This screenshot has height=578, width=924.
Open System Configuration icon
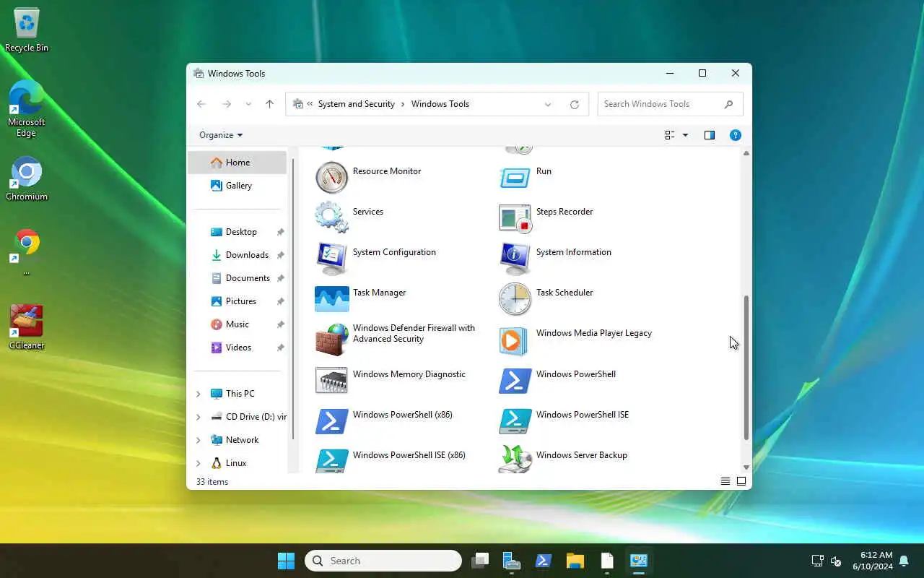pyautogui.click(x=332, y=258)
